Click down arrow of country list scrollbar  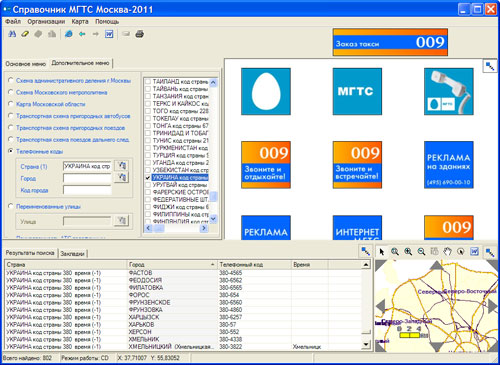[214, 219]
